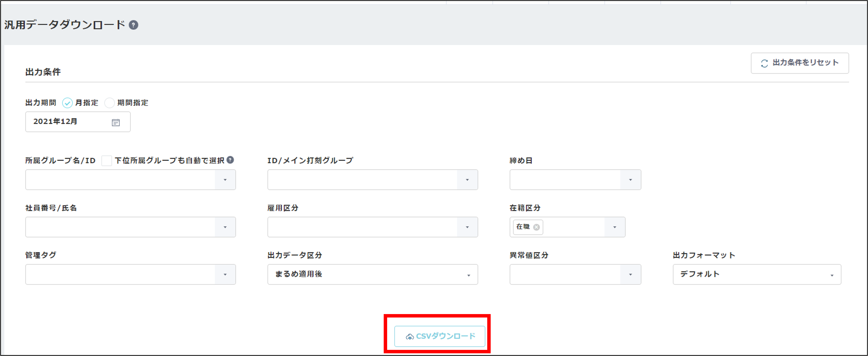This screenshot has width=868, height=356.
Task: Open 出力データ区分 まるめ適用後 dropdown
Action: point(372,275)
